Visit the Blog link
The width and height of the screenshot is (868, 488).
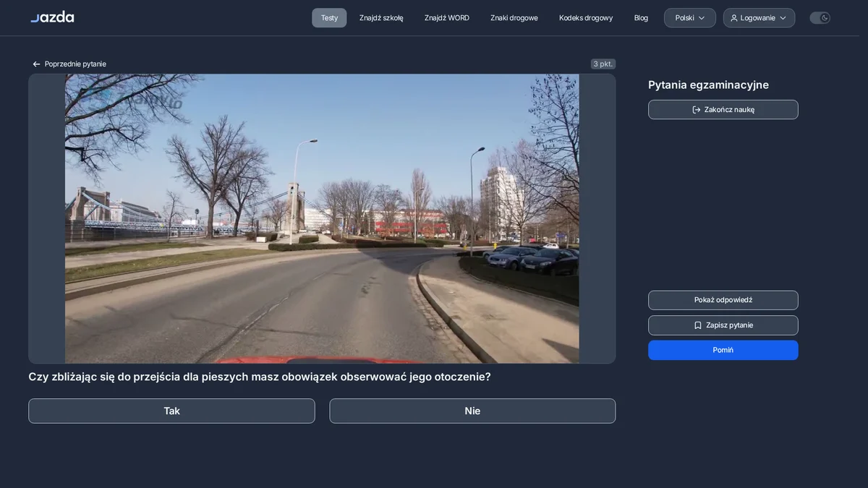pos(641,18)
